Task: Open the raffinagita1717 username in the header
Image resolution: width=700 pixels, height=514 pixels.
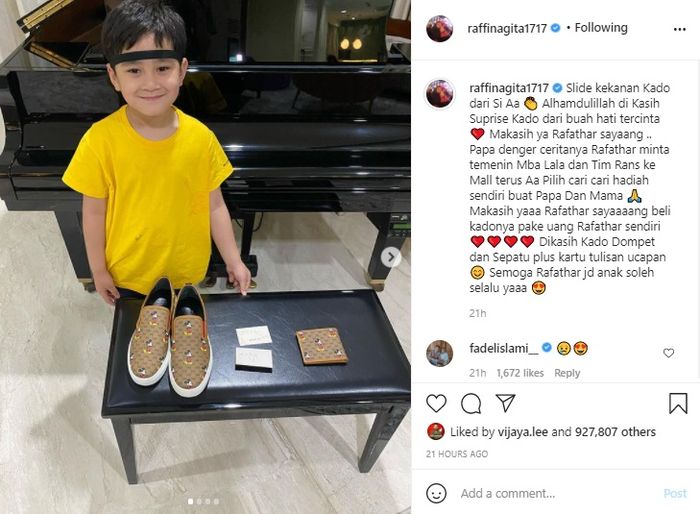Action: point(507,29)
